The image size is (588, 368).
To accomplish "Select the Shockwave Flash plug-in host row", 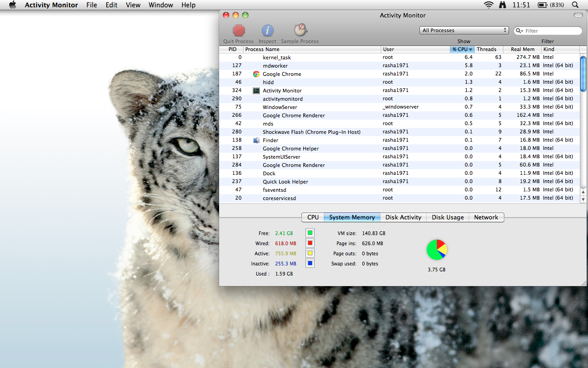I will (x=399, y=132).
